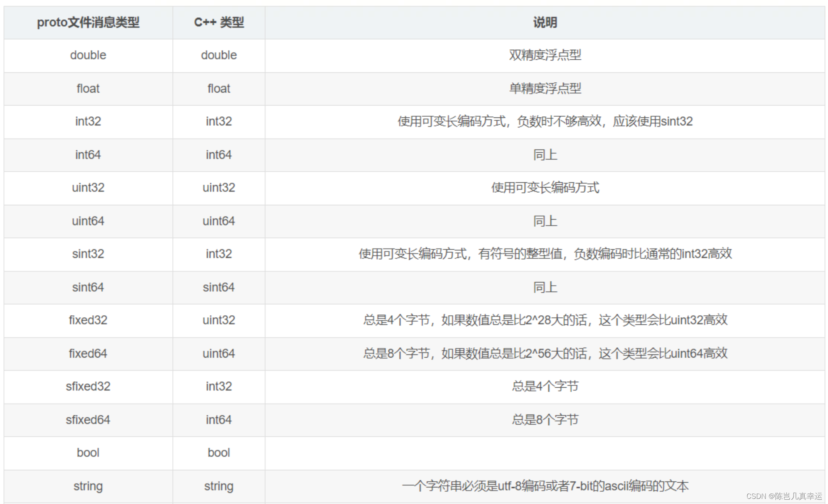Click the '单精度浮点型' description cell

pyautogui.click(x=545, y=89)
